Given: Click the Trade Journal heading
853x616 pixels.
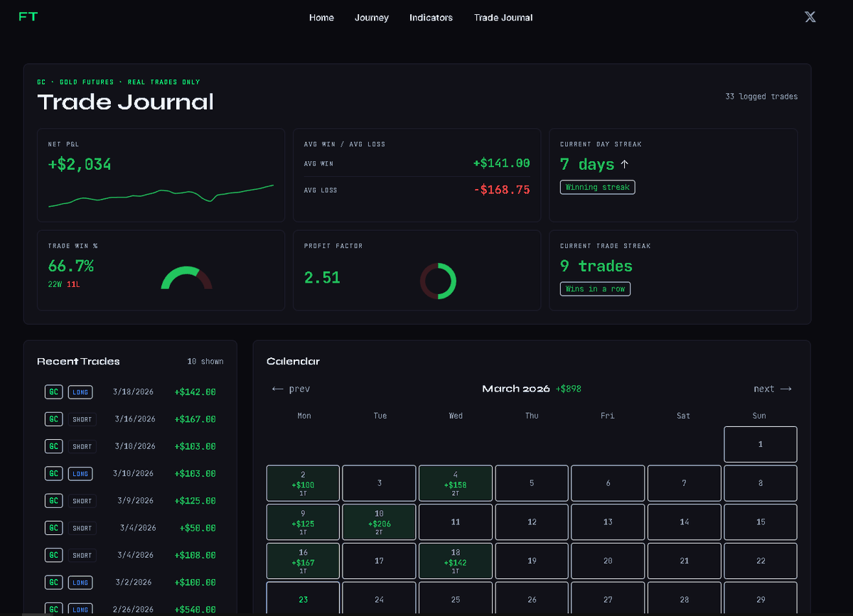Looking at the screenshot, I should (x=125, y=102).
